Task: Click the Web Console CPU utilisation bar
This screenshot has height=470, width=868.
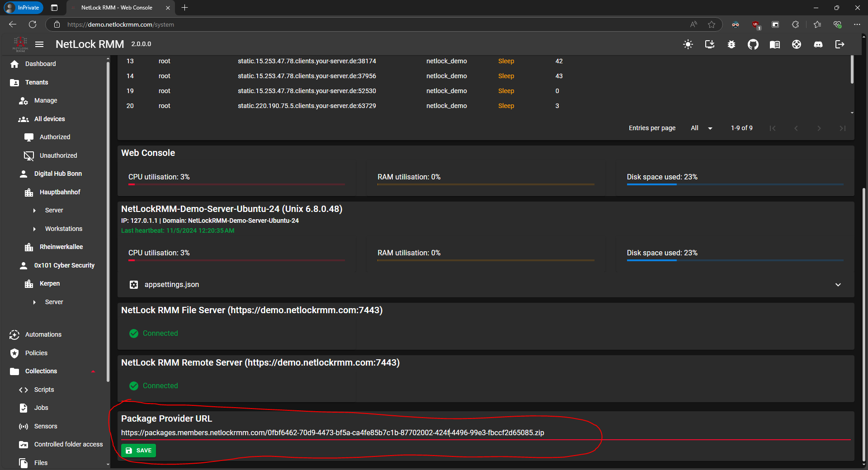Action: click(236, 184)
